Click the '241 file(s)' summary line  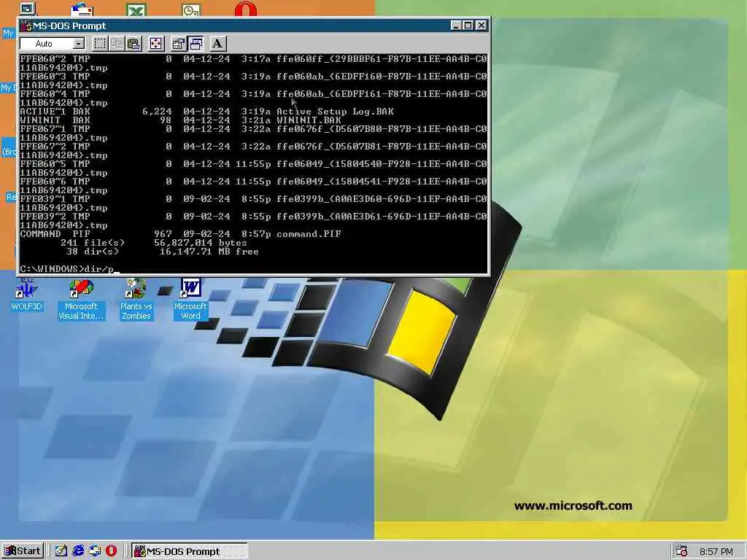93,242
